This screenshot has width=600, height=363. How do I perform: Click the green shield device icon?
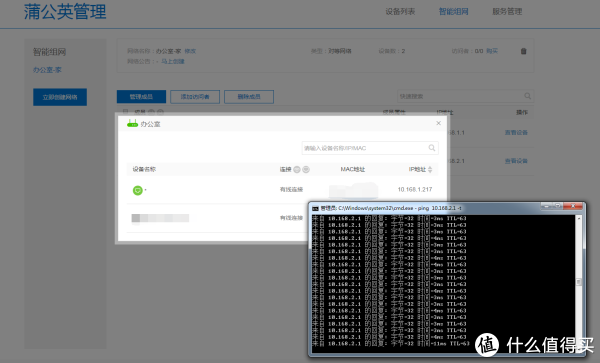pos(137,190)
